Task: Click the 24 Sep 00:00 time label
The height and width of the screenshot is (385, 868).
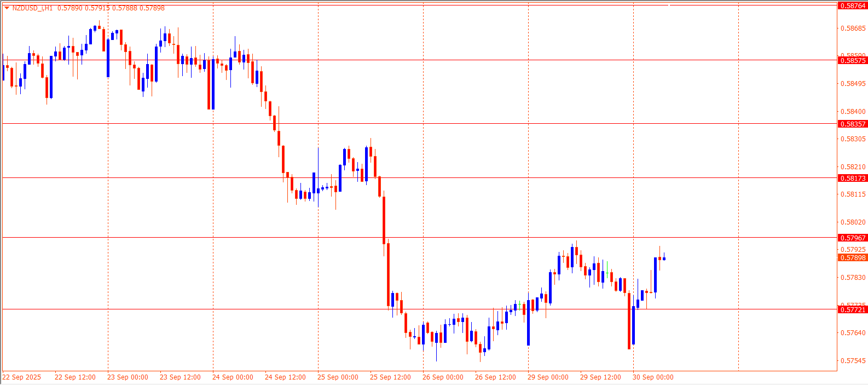Action: (233, 377)
